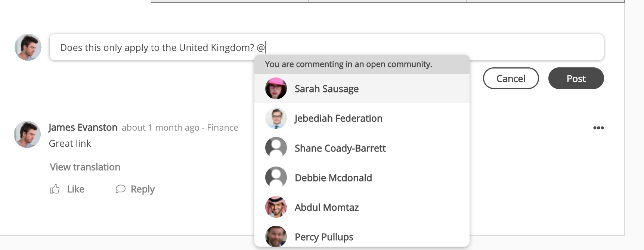
Task: Choose Shane Coady-Barrett from suggestions
Action: [340, 149]
